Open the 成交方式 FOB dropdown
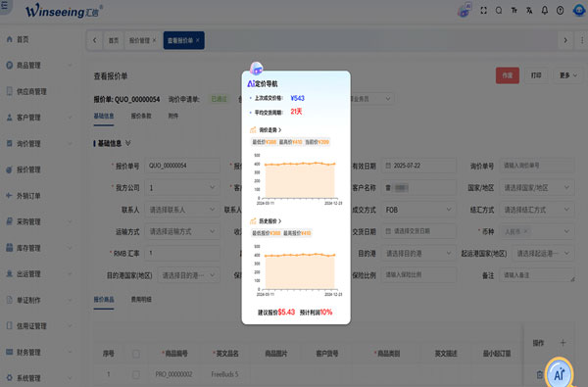This screenshot has height=387, width=588. [x=418, y=210]
